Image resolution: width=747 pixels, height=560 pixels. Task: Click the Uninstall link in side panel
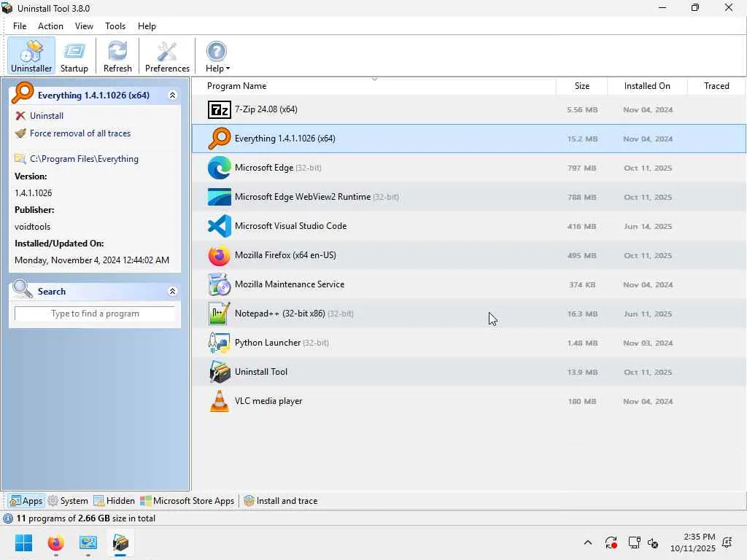pos(46,116)
